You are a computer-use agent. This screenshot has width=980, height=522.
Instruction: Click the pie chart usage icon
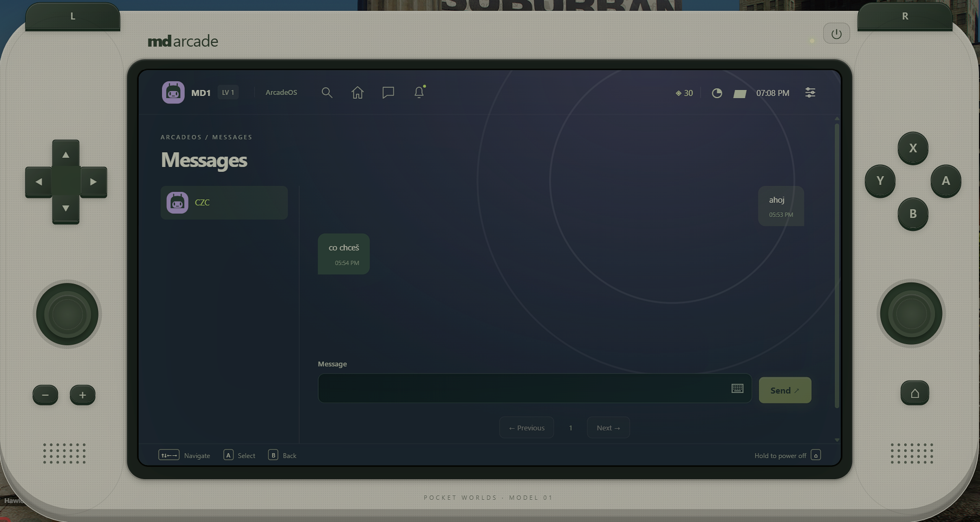(717, 93)
